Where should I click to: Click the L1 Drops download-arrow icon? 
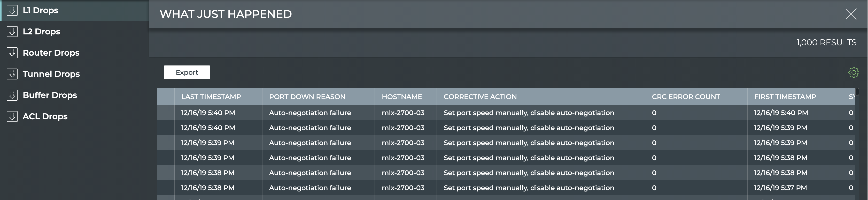pos(12,10)
